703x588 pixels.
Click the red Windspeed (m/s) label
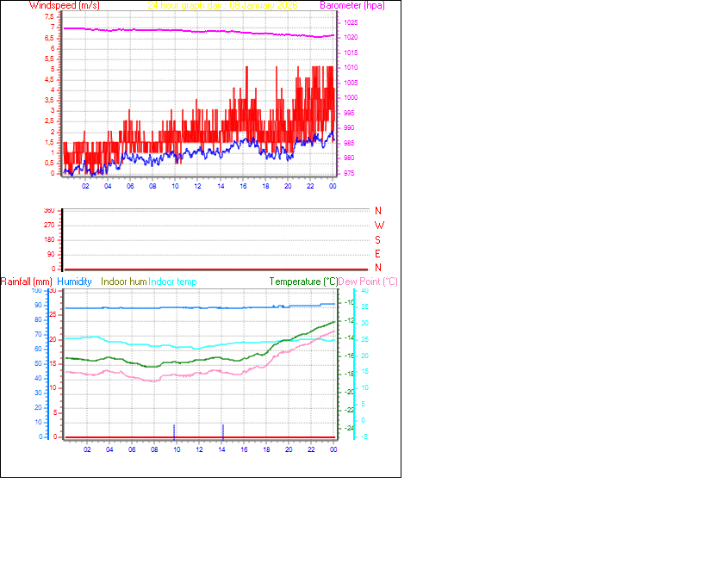[x=65, y=5]
